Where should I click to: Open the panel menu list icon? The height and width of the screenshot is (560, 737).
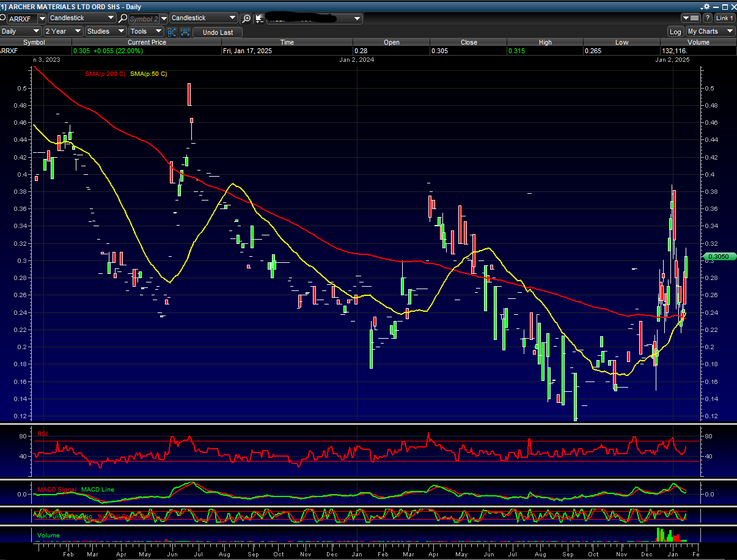tap(691, 18)
